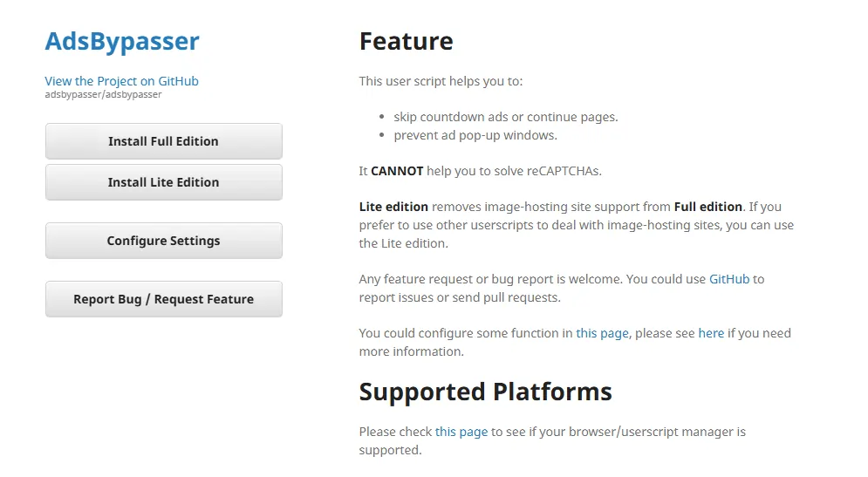868x477 pixels.
Task: Click the adsbypasser/adsbypasser repository text
Action: 103,94
